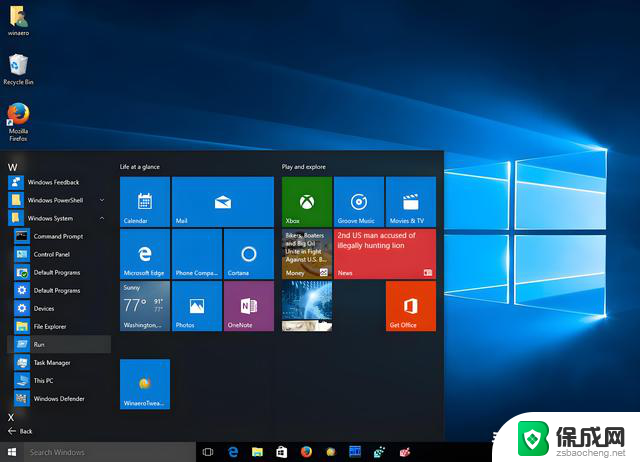640x462 pixels.
Task: Open the winaero folder on desktop
Action: (18, 20)
